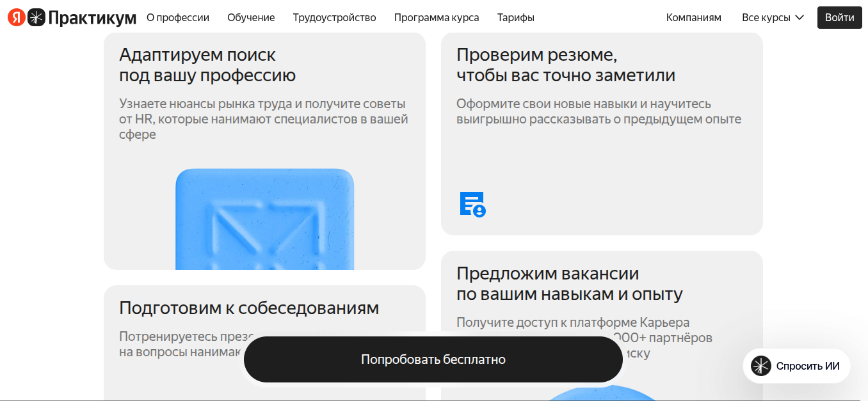Open the Спросить ИИ assistant
This screenshot has width=868, height=401.
pyautogui.click(x=796, y=366)
